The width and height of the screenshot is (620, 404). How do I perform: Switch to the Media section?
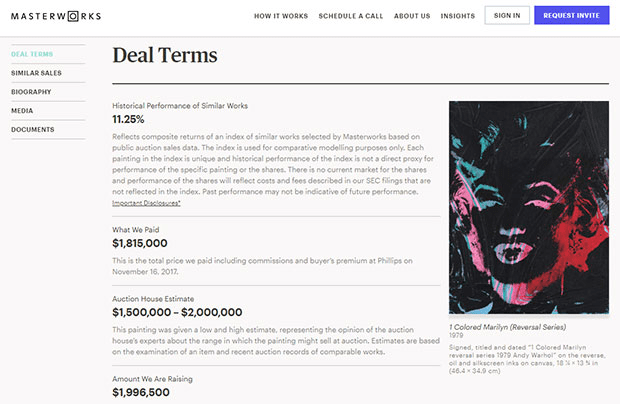[x=24, y=111]
